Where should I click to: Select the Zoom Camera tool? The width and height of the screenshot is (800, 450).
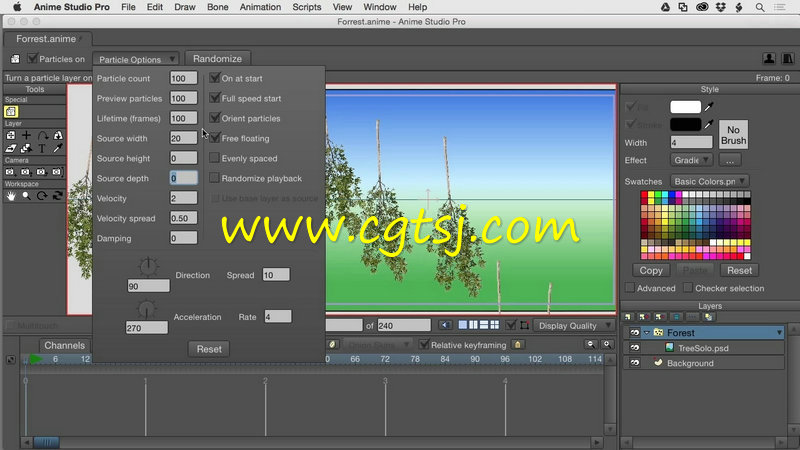click(x=26, y=172)
